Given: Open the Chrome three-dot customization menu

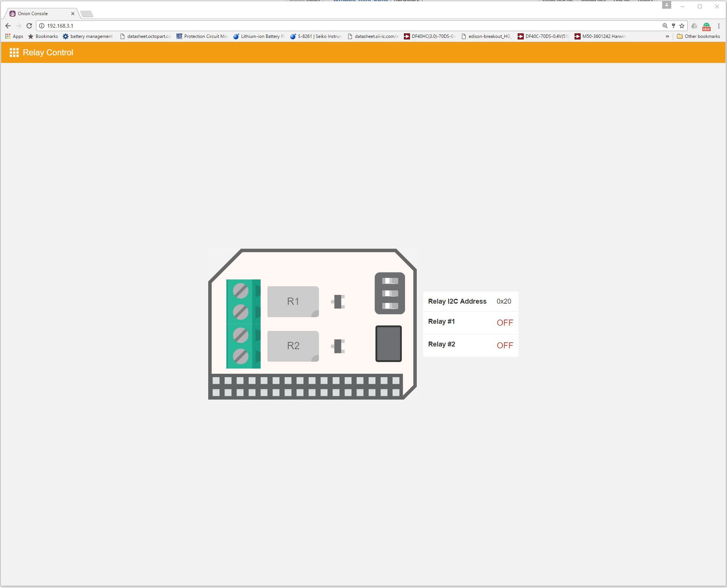Looking at the screenshot, I should click(719, 26).
